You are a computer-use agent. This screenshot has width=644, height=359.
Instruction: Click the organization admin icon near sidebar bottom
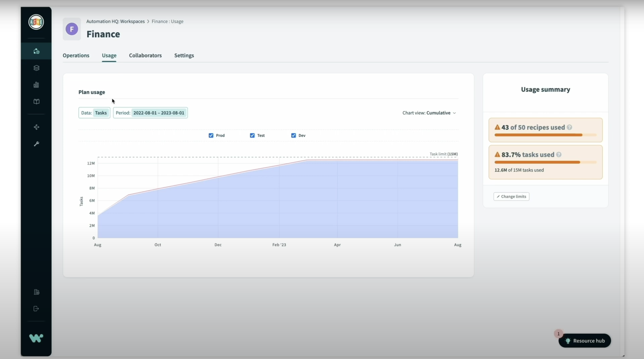pyautogui.click(x=37, y=292)
